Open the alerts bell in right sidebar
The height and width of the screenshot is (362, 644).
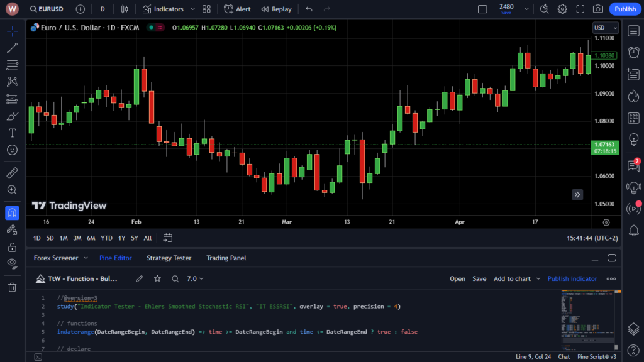coord(633,231)
